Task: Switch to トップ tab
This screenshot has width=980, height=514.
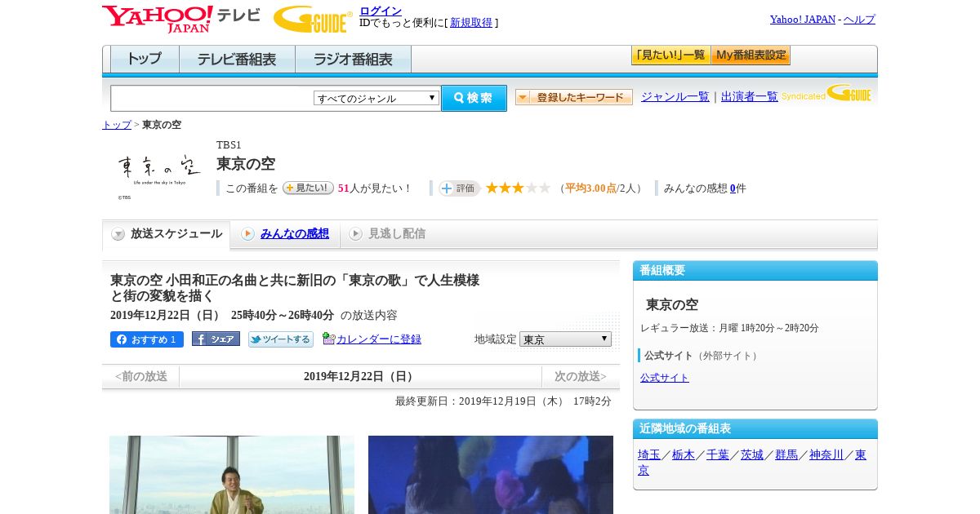Action: (x=145, y=59)
